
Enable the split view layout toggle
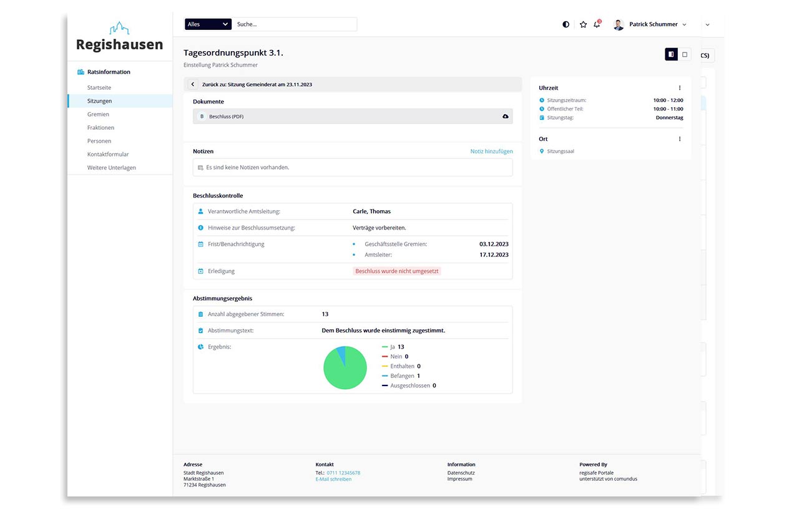(670, 54)
